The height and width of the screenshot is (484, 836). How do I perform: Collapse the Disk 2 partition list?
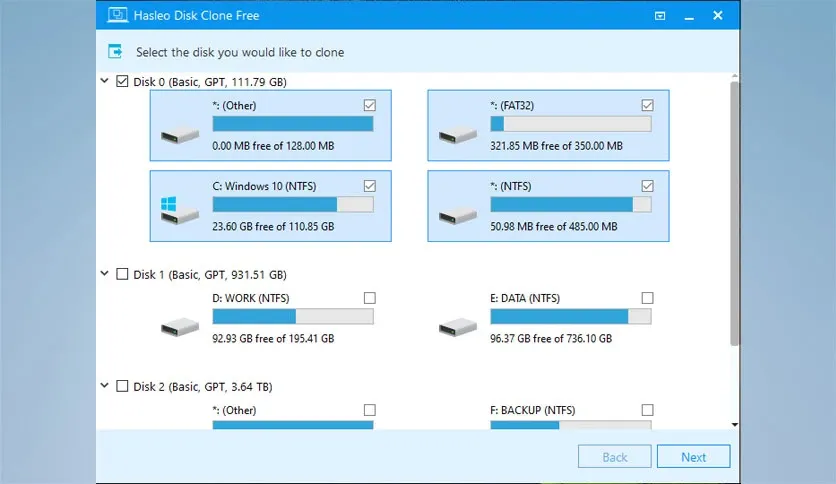pyautogui.click(x=104, y=385)
